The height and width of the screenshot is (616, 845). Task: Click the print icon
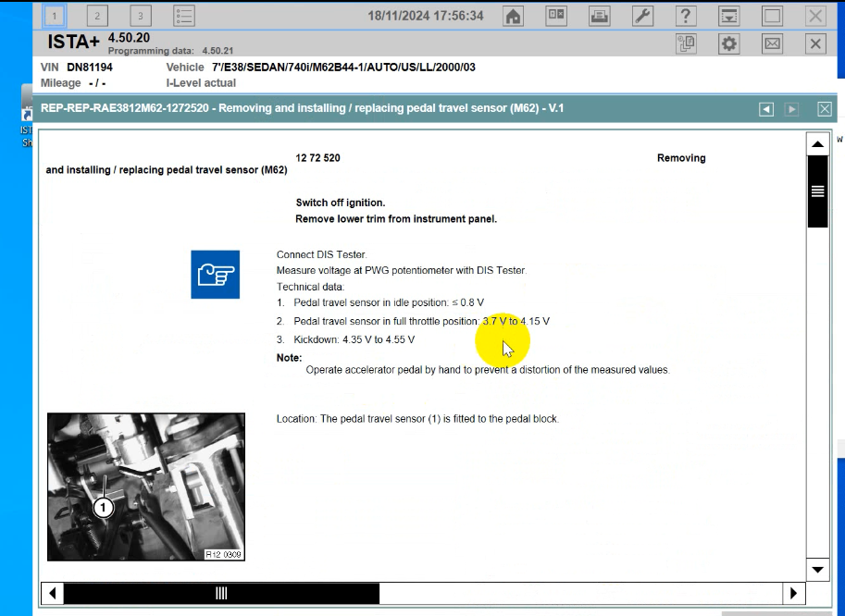coord(599,16)
